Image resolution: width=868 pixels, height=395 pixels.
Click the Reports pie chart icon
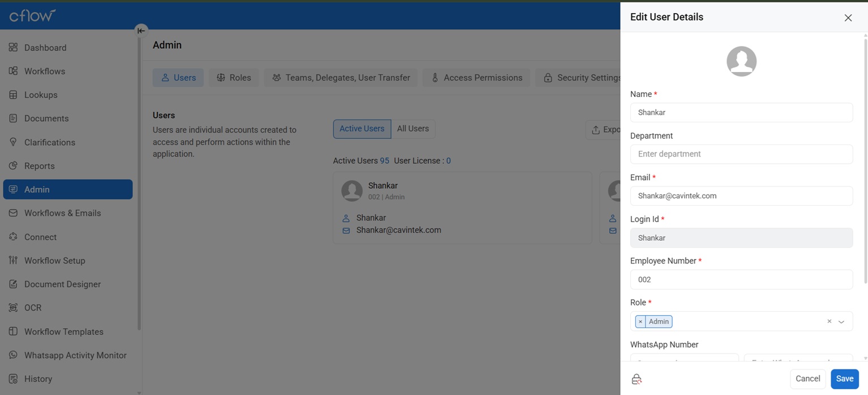13,166
